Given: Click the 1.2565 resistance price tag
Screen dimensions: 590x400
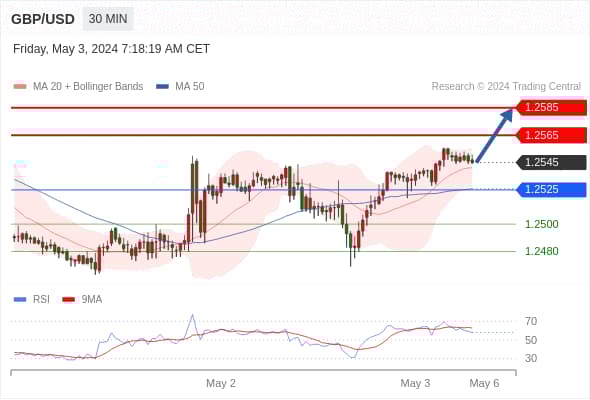Looking at the screenshot, I should tap(551, 135).
